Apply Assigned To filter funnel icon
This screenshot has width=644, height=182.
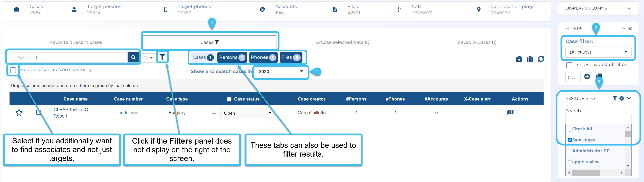[615, 99]
